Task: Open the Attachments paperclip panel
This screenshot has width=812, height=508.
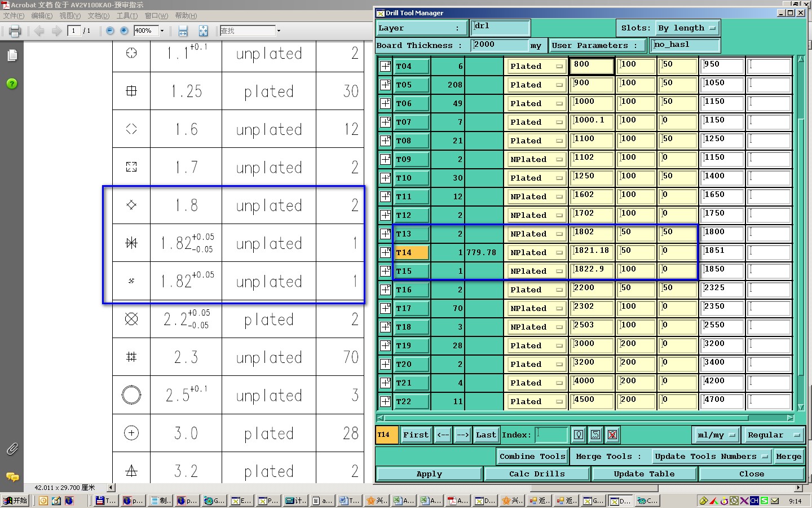Action: (x=12, y=449)
